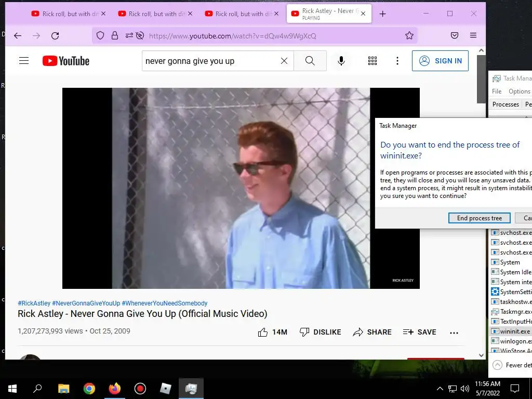Click SAVE to add to playlist
Screen dimensions: 532x399
pyautogui.click(x=419, y=332)
